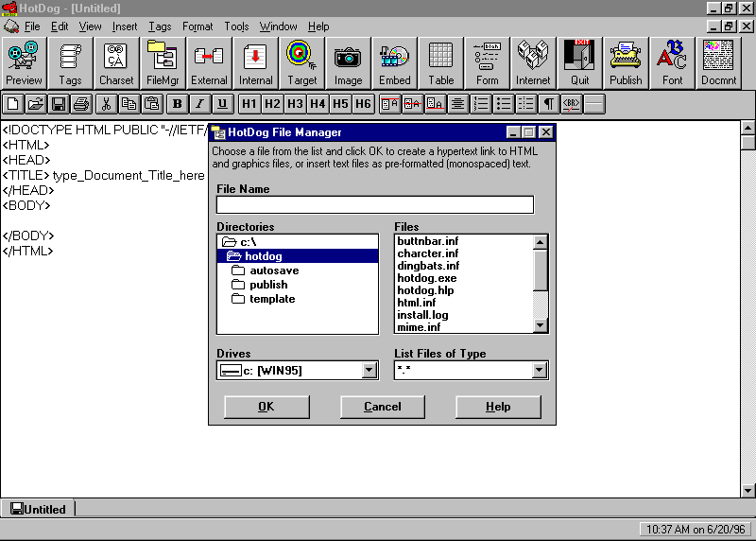
Task: Insert paragraph mark tag
Action: (x=549, y=104)
